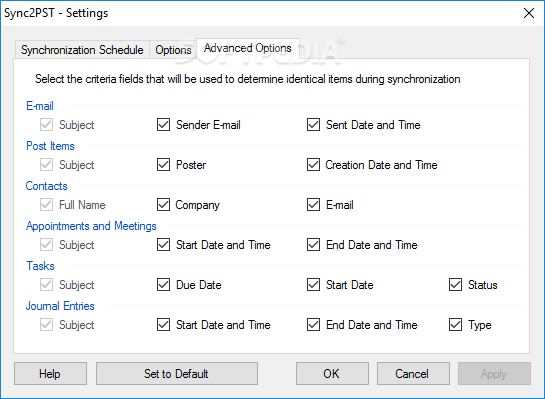This screenshot has height=399, width=545.
Task: Click the Contacts section heading
Action: coord(46,186)
